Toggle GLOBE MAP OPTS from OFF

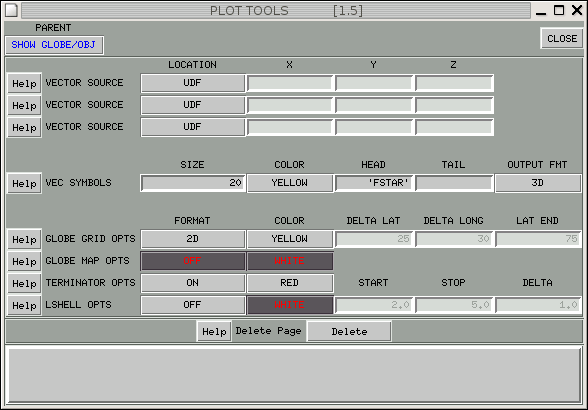(193, 261)
